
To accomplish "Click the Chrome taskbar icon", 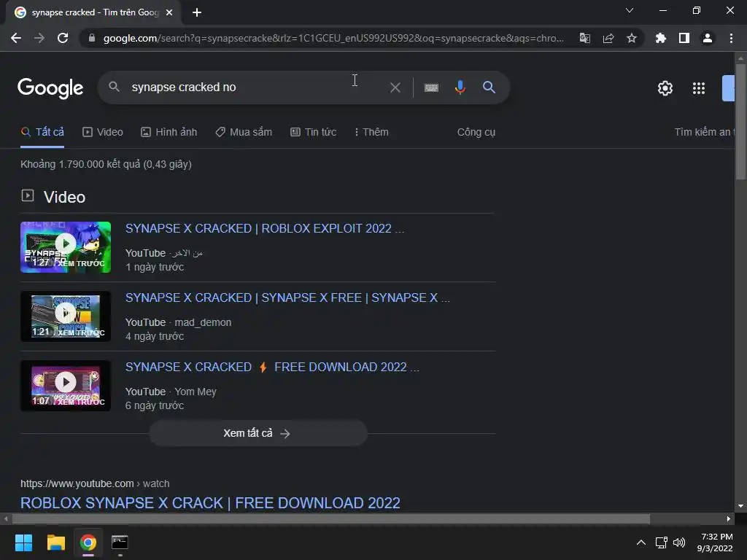I will tap(88, 542).
